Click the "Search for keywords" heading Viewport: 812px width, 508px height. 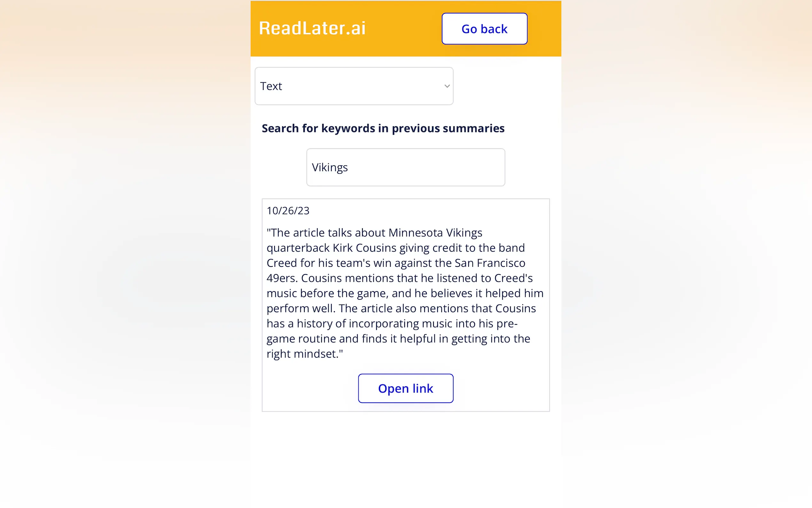click(x=383, y=128)
